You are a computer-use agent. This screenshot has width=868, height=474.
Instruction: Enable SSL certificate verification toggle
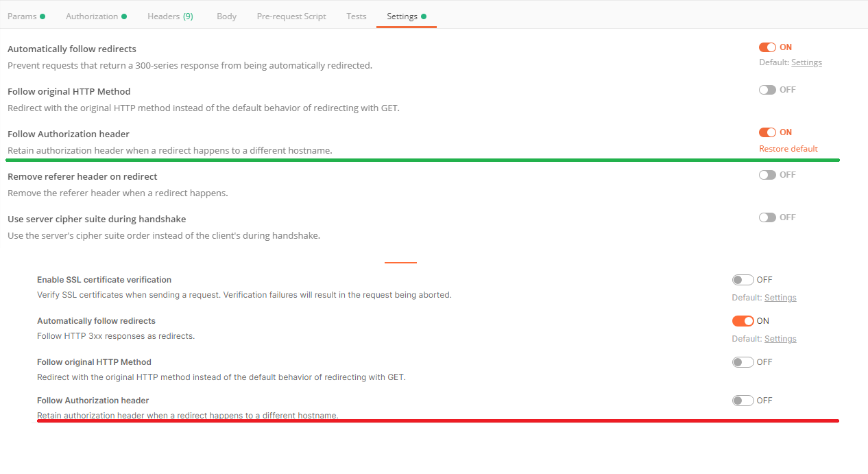[x=743, y=280]
